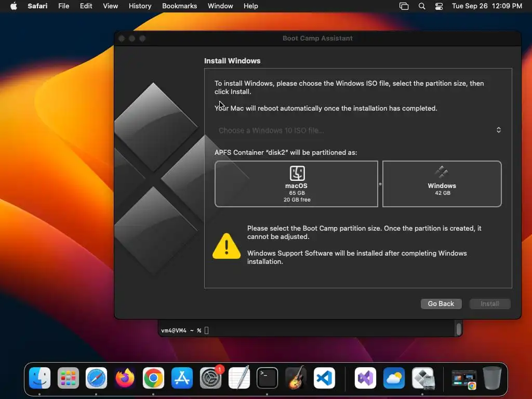
Task: Open the cloud weather app in Dock
Action: coord(394,378)
